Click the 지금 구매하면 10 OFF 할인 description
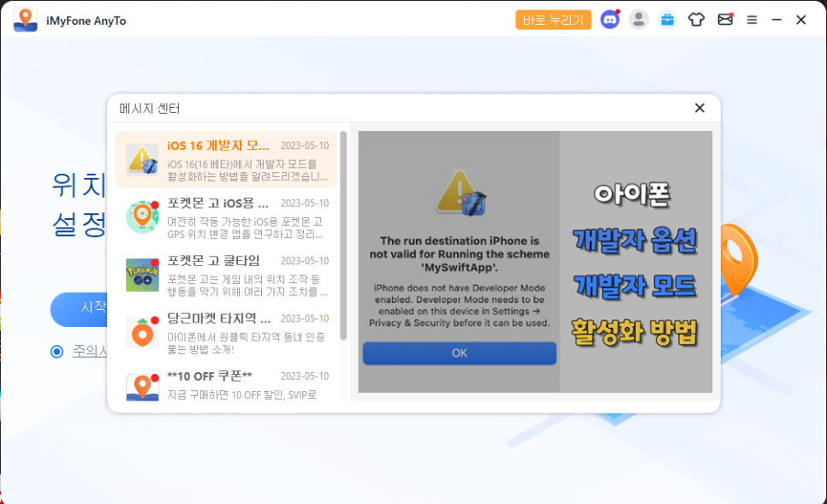 point(242,394)
